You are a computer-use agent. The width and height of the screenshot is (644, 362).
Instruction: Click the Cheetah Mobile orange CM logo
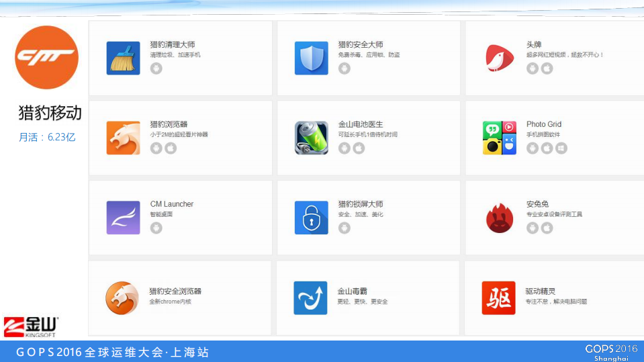point(46,57)
